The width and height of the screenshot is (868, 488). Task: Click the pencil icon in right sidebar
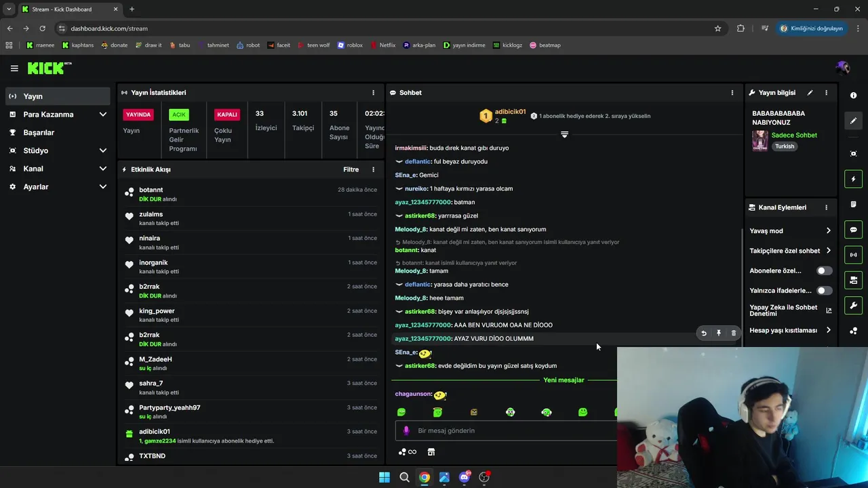(x=853, y=121)
